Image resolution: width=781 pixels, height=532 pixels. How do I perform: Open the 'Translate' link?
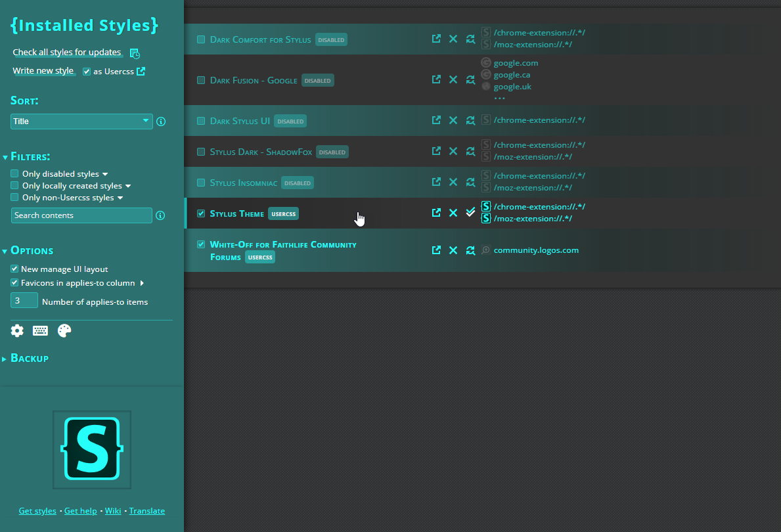point(147,511)
